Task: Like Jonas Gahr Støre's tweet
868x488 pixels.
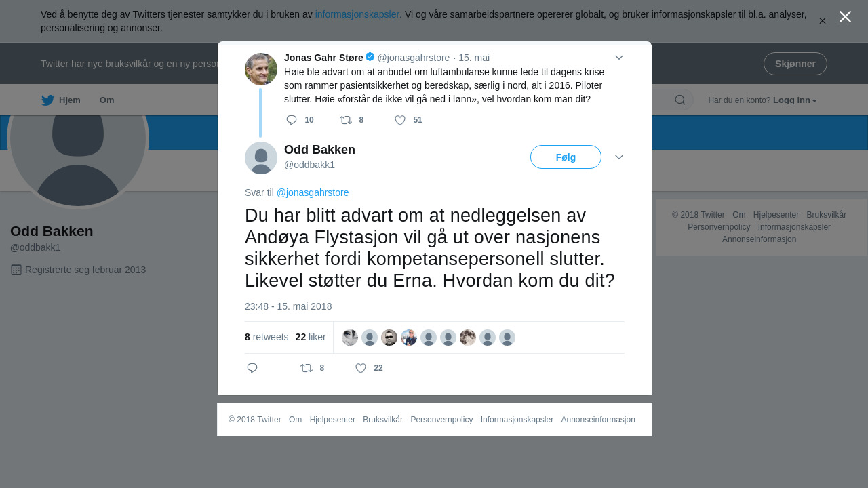Action: 400,120
